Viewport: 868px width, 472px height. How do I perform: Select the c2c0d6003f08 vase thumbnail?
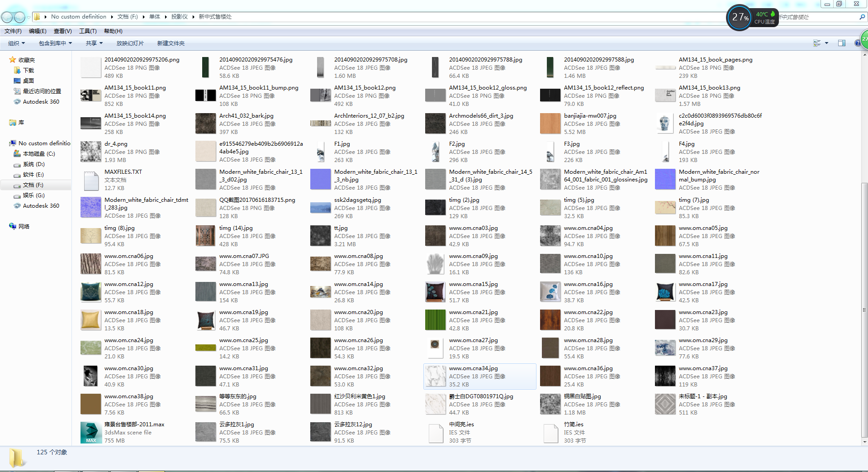point(665,124)
